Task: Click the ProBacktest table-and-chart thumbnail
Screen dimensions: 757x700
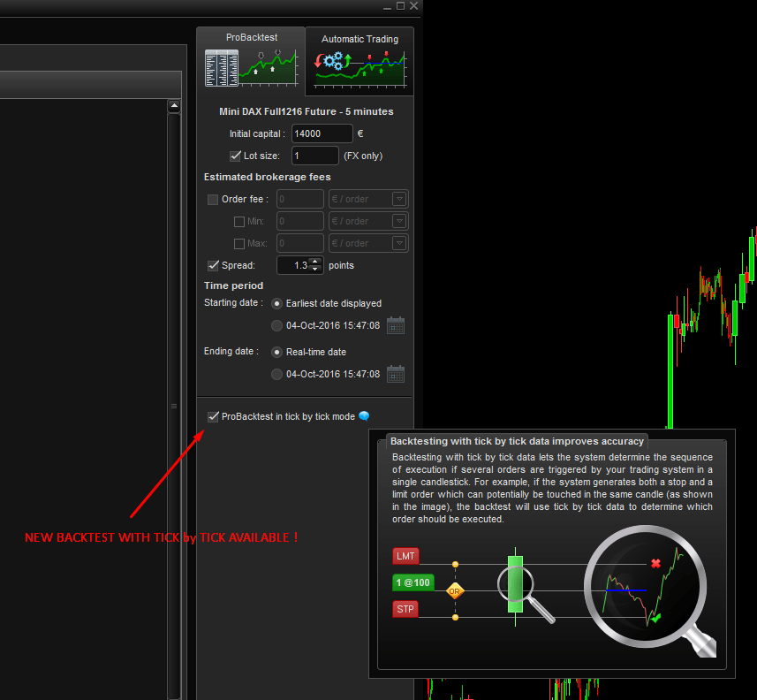Action: (x=251, y=68)
